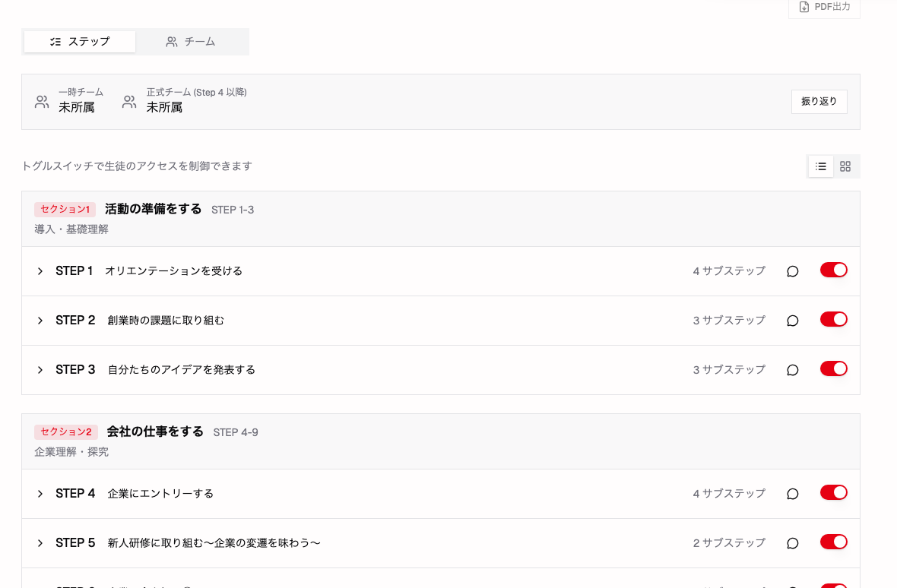Image resolution: width=897 pixels, height=588 pixels.
Task: Click the 企業理解・探究 subtitle
Action: coord(71,452)
